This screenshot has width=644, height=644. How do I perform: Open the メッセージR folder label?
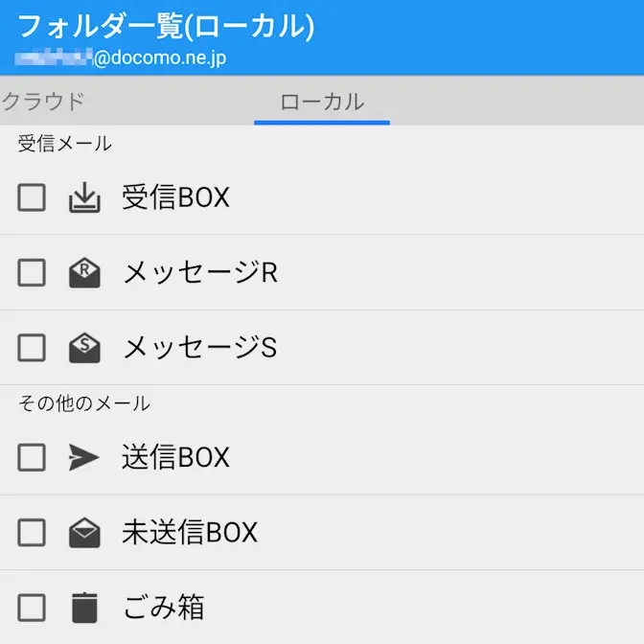[200, 273]
